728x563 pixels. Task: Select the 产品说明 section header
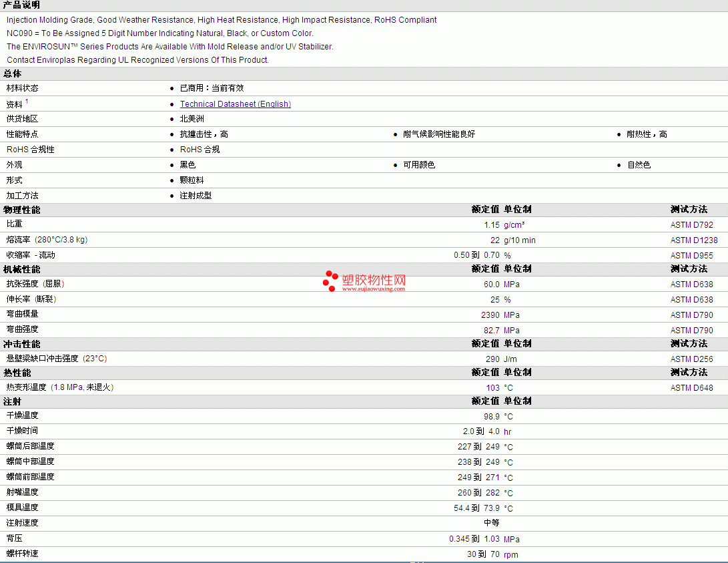pos(22,5)
